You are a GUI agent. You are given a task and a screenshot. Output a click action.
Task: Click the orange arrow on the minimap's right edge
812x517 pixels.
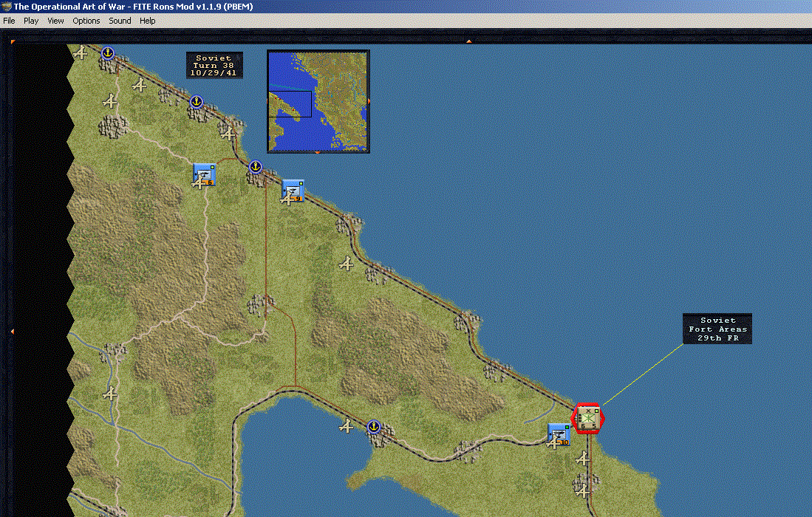point(368,101)
